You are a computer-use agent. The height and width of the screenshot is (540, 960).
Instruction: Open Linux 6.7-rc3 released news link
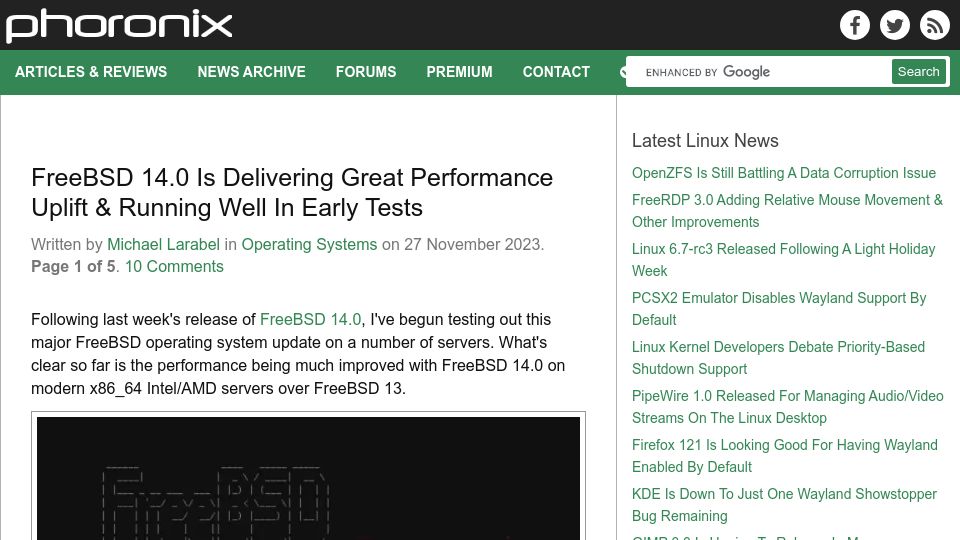coord(784,260)
